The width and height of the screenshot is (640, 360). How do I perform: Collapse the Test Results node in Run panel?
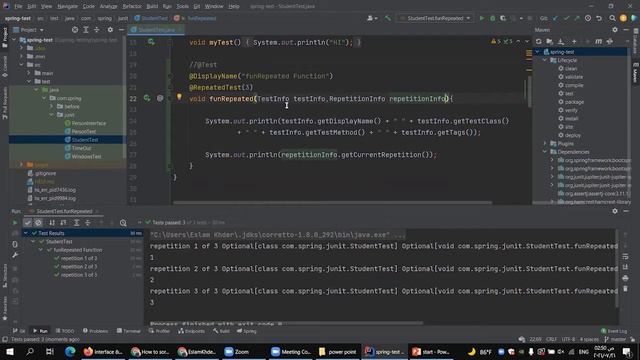tap(27, 233)
